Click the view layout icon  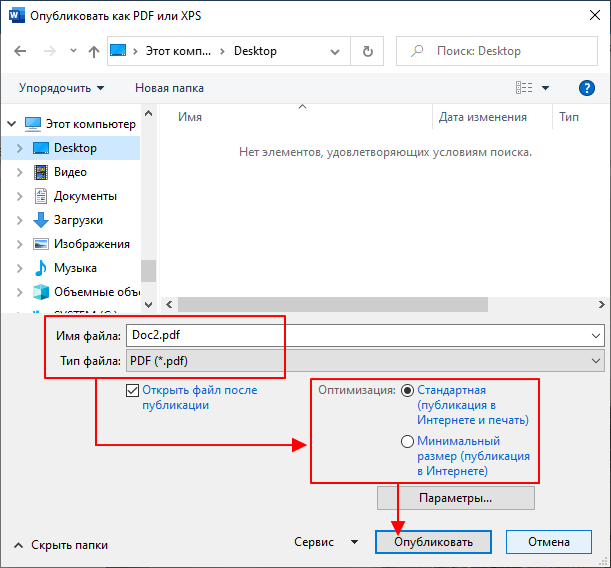[523, 88]
